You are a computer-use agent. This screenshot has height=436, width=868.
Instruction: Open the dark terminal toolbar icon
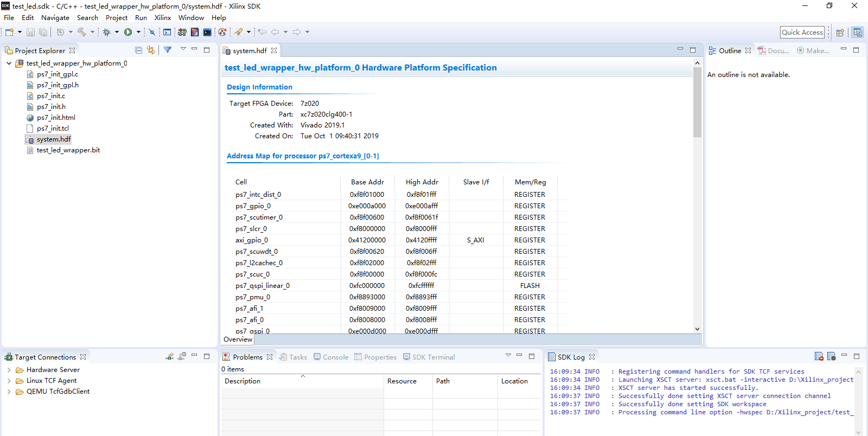tap(207, 32)
